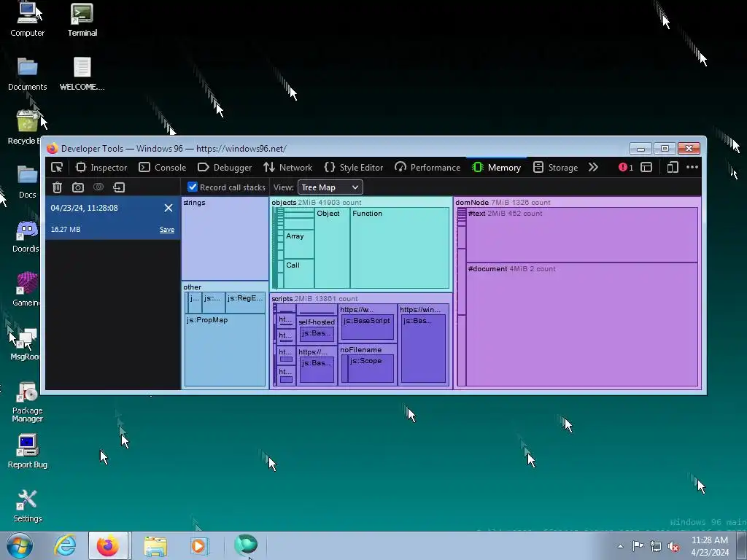Open the Style Editor tab

coord(354,167)
